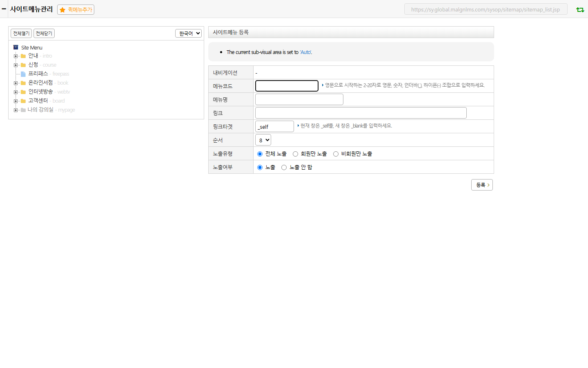Click the 전체열기 expand all button

pyautogui.click(x=21, y=34)
